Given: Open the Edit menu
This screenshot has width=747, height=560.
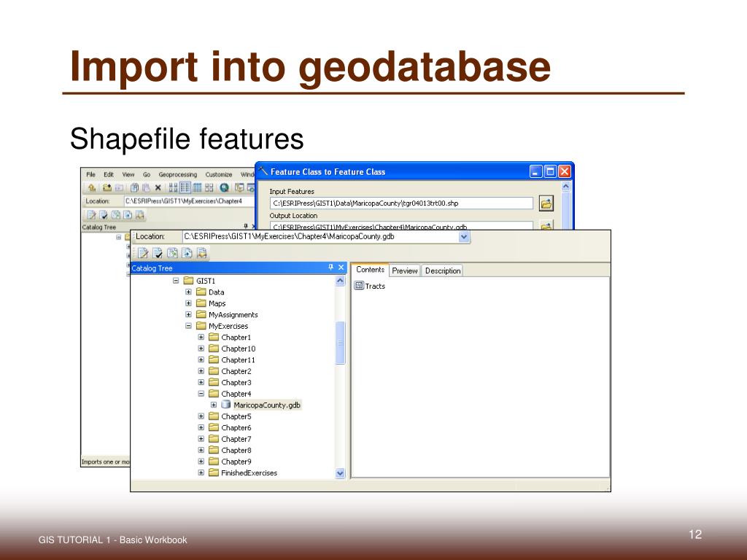Looking at the screenshot, I should pos(109,175).
